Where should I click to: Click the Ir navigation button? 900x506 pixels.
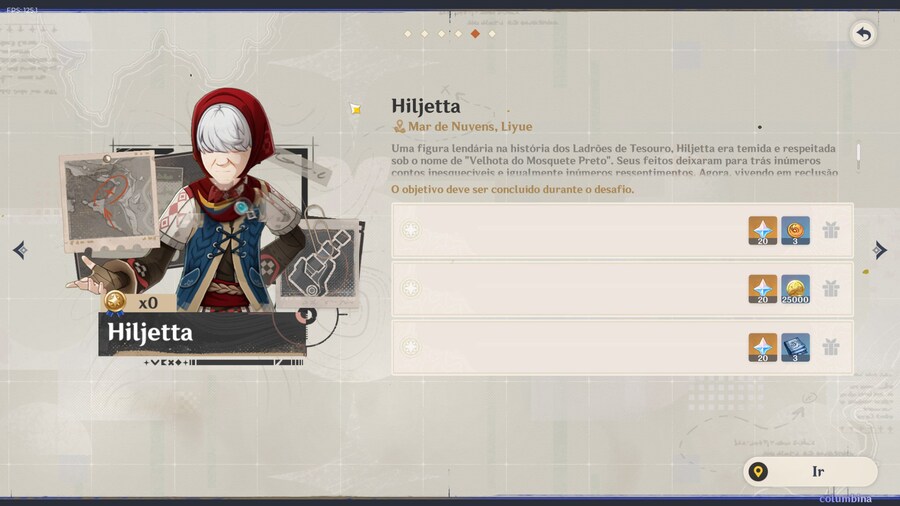click(x=810, y=472)
